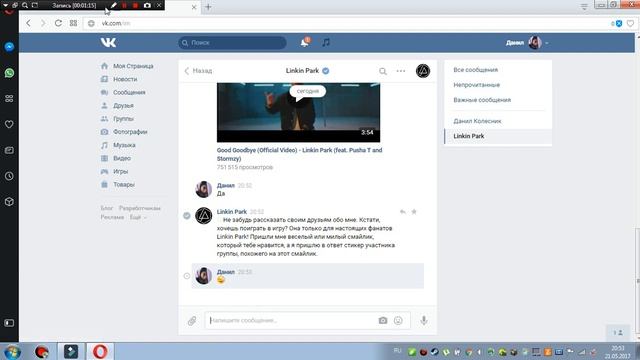The height and width of the screenshot is (360, 640).
Task: Reload the page with the refresh button
Action: coord(58,23)
